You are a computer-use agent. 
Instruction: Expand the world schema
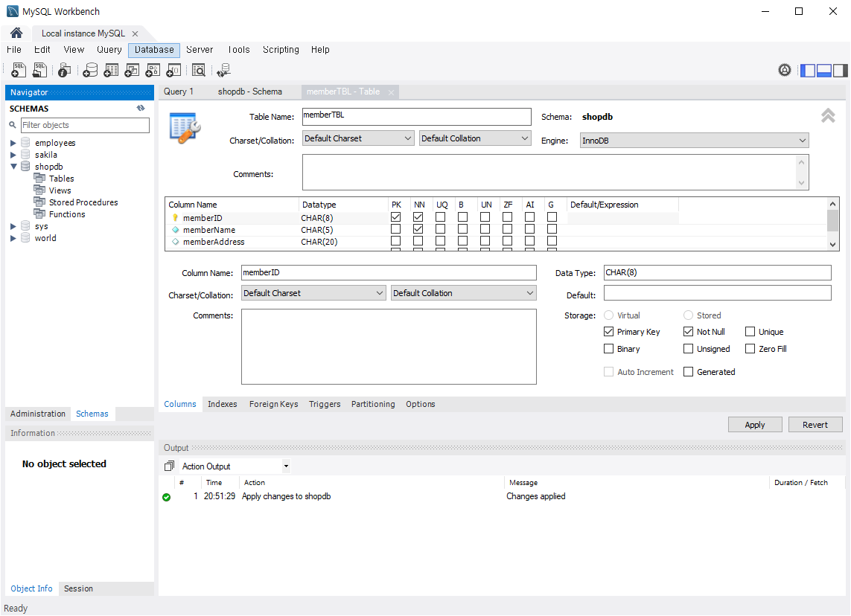13,238
